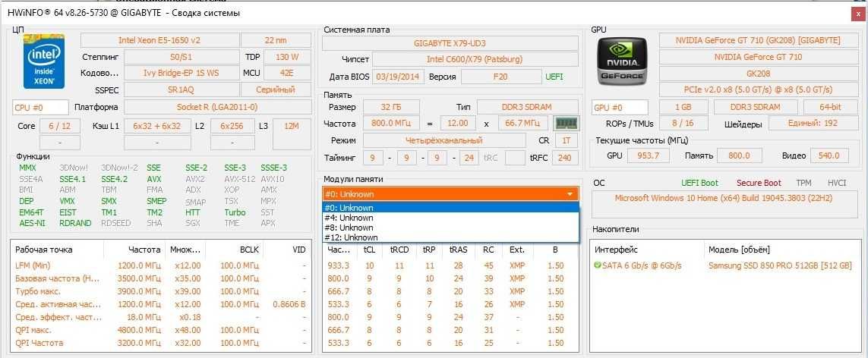The height and width of the screenshot is (358, 868).
Task: Click the BCLK column header
Action: pyautogui.click(x=249, y=250)
